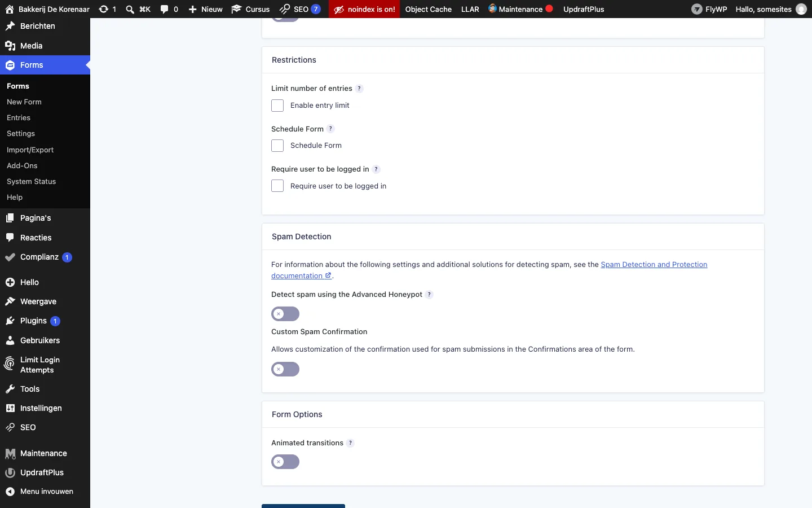Click the Media icon in sidebar
The width and height of the screenshot is (812, 508).
tap(10, 46)
